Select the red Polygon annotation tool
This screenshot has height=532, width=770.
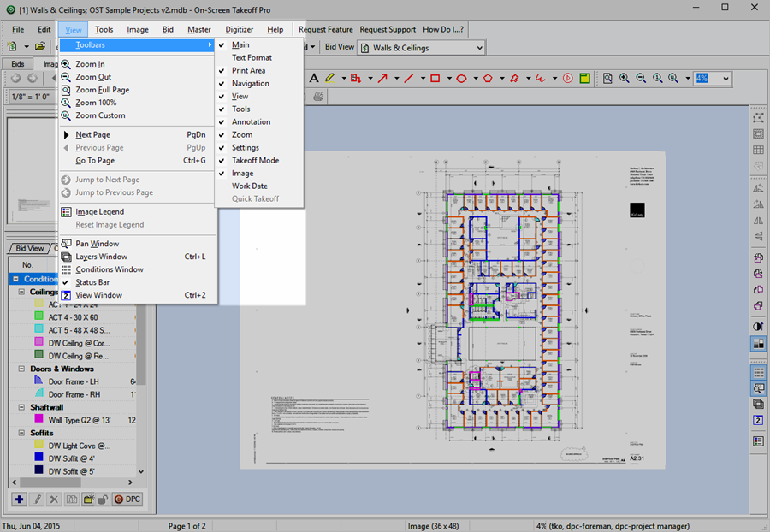[488, 78]
